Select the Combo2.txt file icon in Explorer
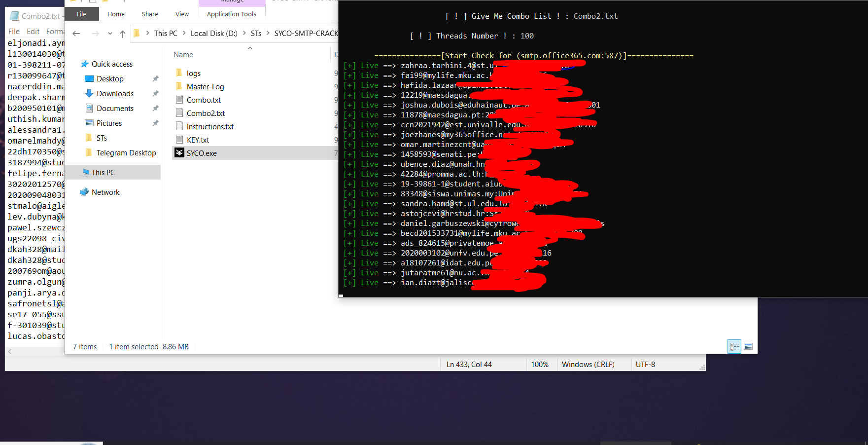Viewport: 868px width, 445px height. click(x=179, y=113)
